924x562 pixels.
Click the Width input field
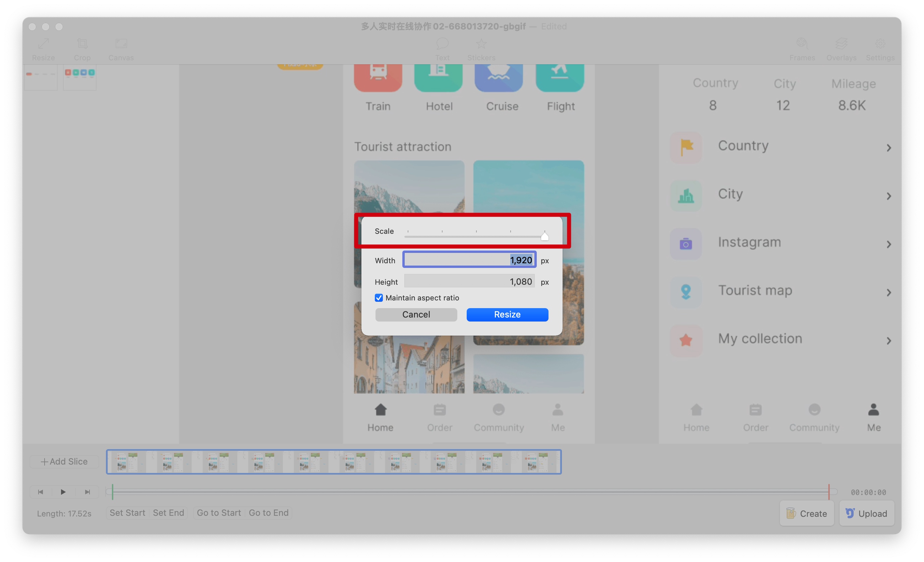click(x=469, y=260)
